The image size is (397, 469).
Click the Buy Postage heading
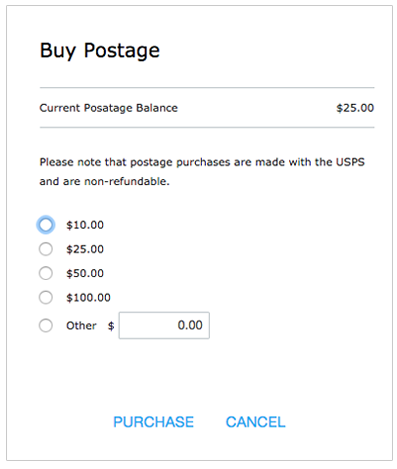tap(100, 51)
